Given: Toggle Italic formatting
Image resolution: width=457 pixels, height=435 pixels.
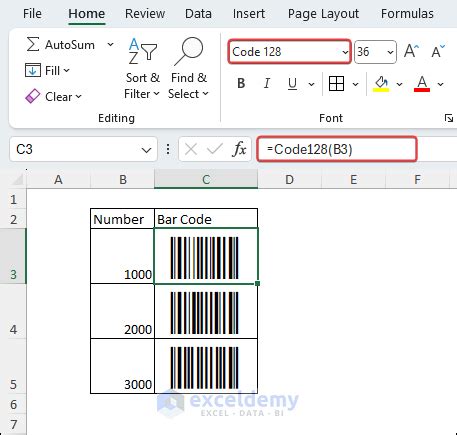Looking at the screenshot, I should click(x=267, y=83).
